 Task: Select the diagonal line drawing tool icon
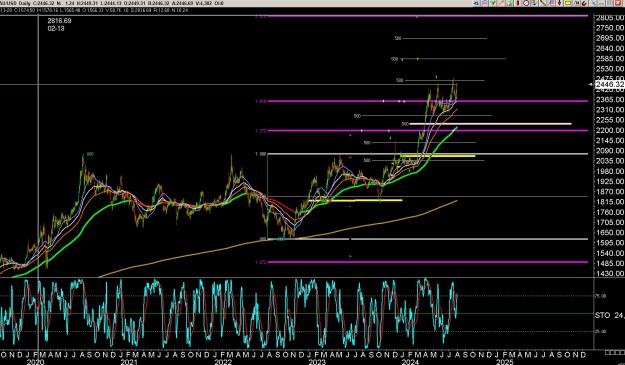click(543, 3)
